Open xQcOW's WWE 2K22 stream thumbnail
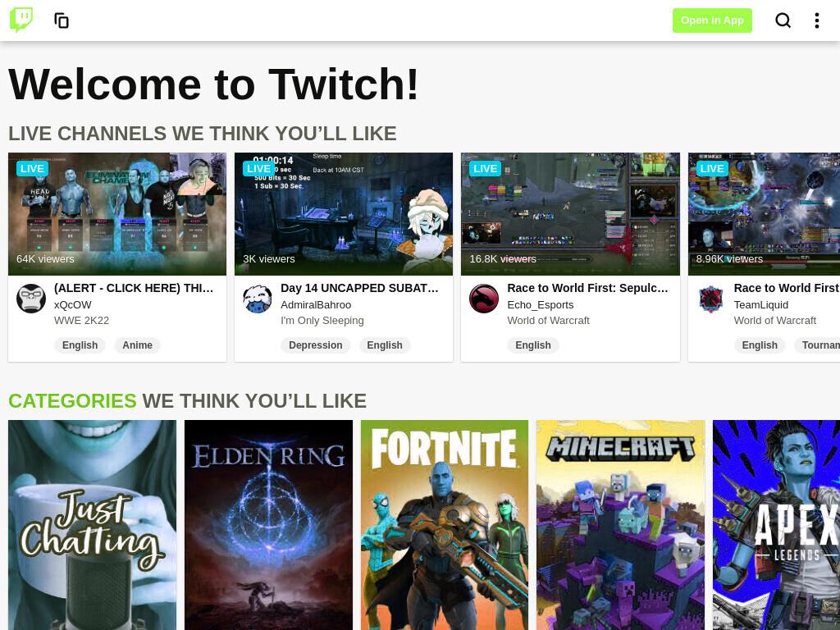 (117, 214)
